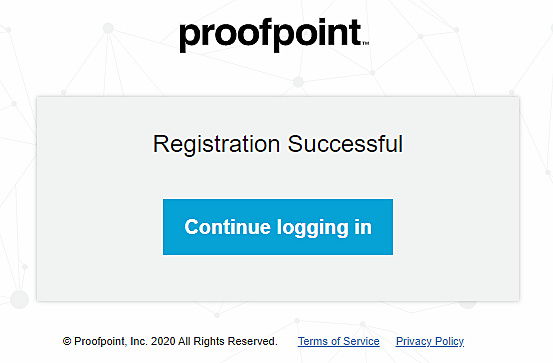553x363 pixels.
Task: Click the Registration Successful heading
Action: point(278,144)
